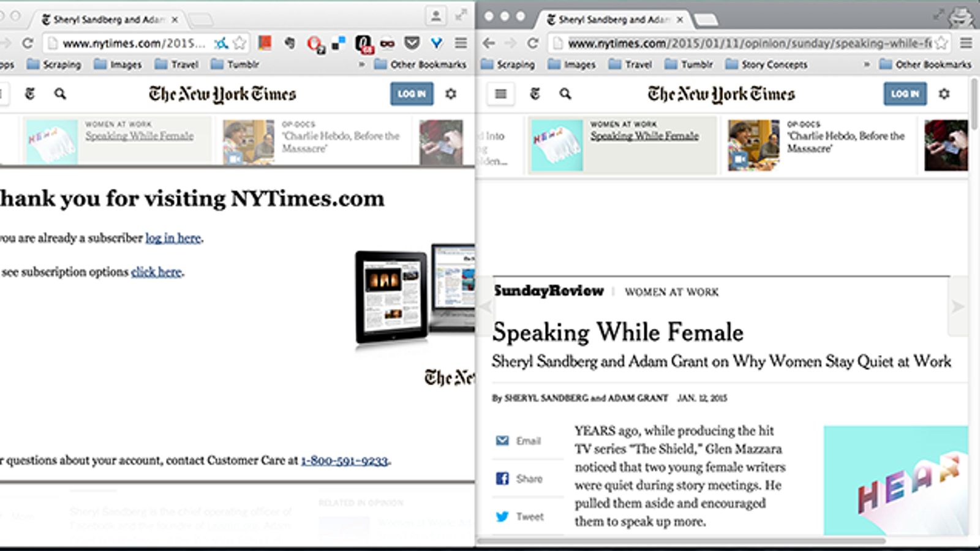This screenshot has width=980, height=551.
Task: Click the Email envelope share icon
Action: pos(502,441)
